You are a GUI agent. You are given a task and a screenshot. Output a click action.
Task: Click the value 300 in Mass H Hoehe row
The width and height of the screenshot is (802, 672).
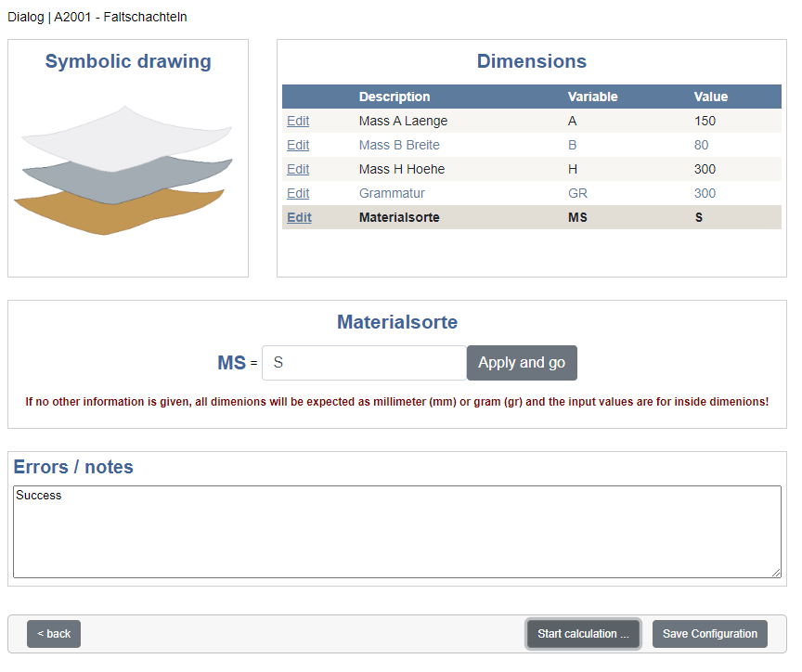coord(705,169)
